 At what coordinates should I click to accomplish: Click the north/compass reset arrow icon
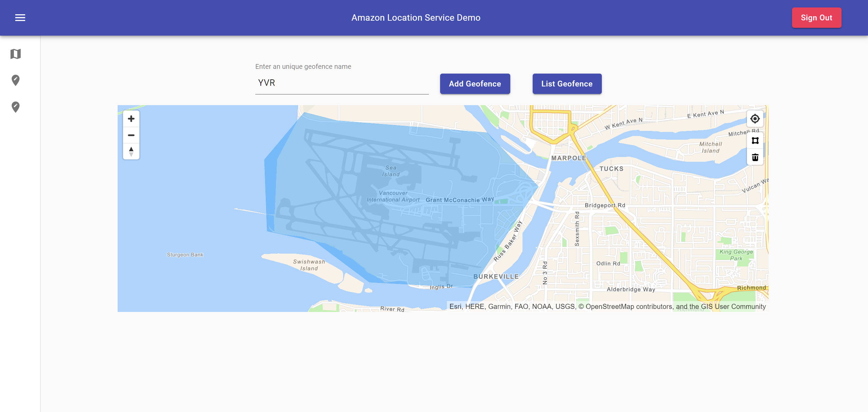pyautogui.click(x=131, y=151)
